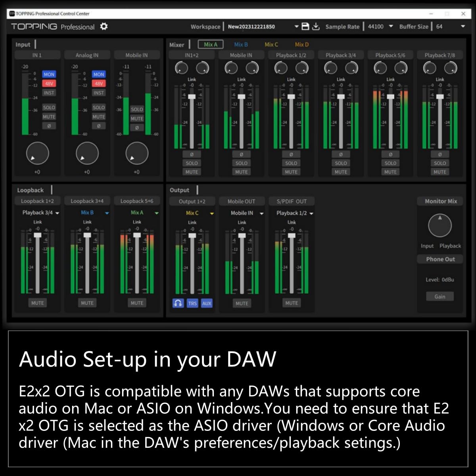Click Link above the Playback 1/2 mixer fader
This screenshot has height=476, width=476.
(291, 79)
